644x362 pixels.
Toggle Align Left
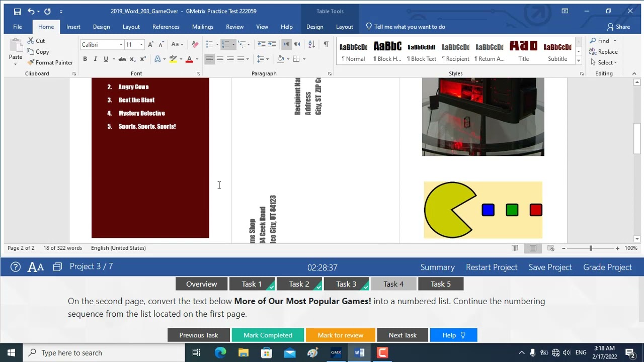pos(209,59)
